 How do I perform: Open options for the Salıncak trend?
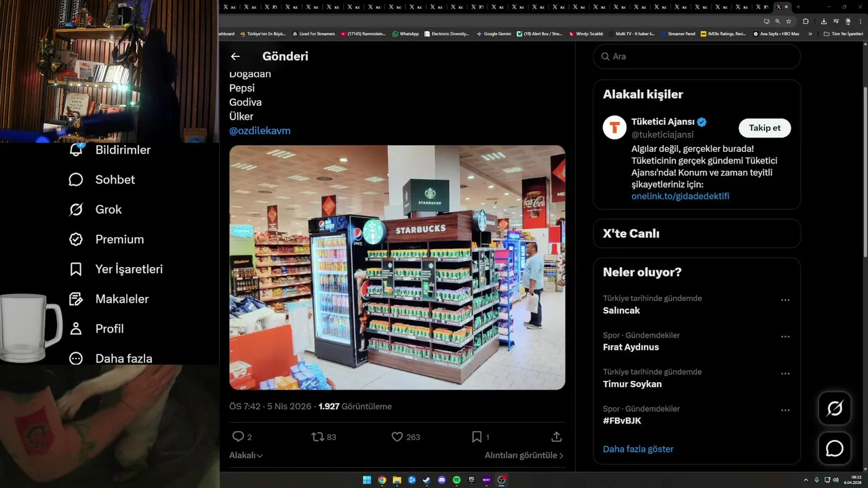coord(785,300)
